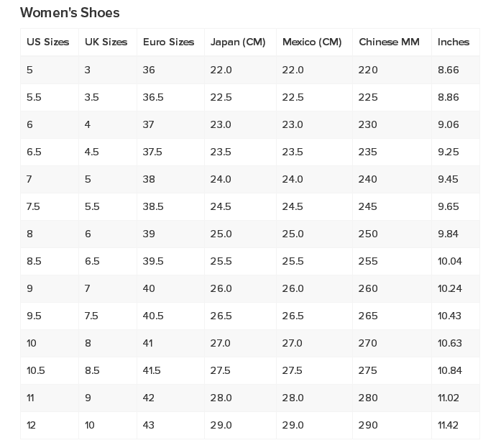Click Euro size 43 cell

pos(149,425)
